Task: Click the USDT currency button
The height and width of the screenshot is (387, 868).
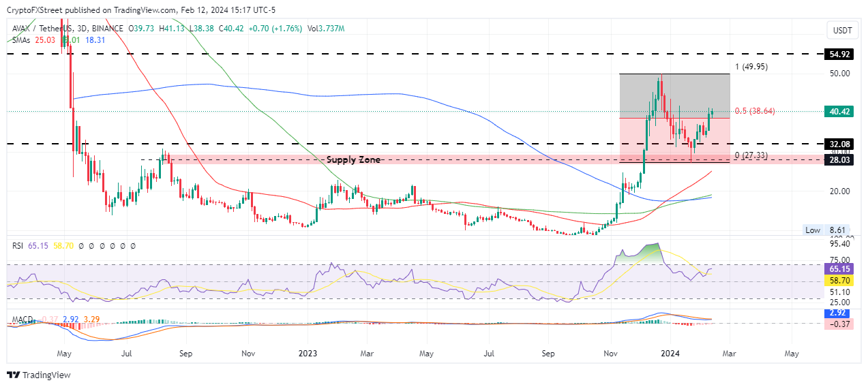Action: click(842, 31)
